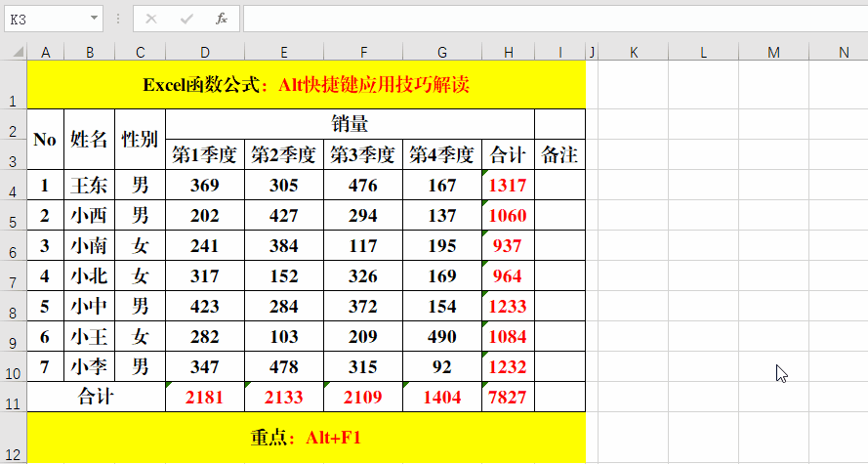Click the '第4季度' header cell
This screenshot has width=868, height=464.
[442, 154]
